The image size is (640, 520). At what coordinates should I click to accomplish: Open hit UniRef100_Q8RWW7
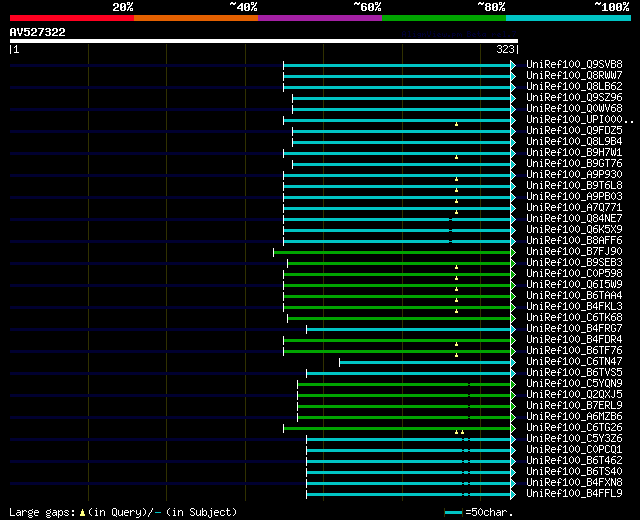pos(574,76)
